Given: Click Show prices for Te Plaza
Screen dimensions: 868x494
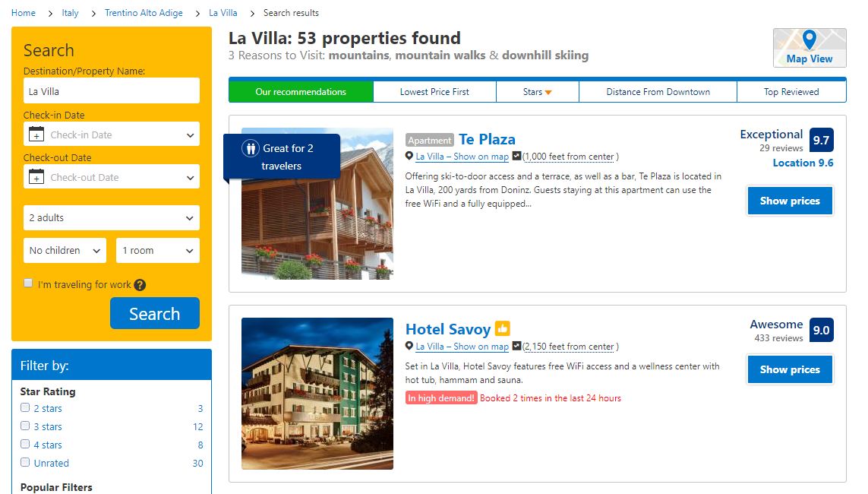Looking at the screenshot, I should tap(790, 201).
